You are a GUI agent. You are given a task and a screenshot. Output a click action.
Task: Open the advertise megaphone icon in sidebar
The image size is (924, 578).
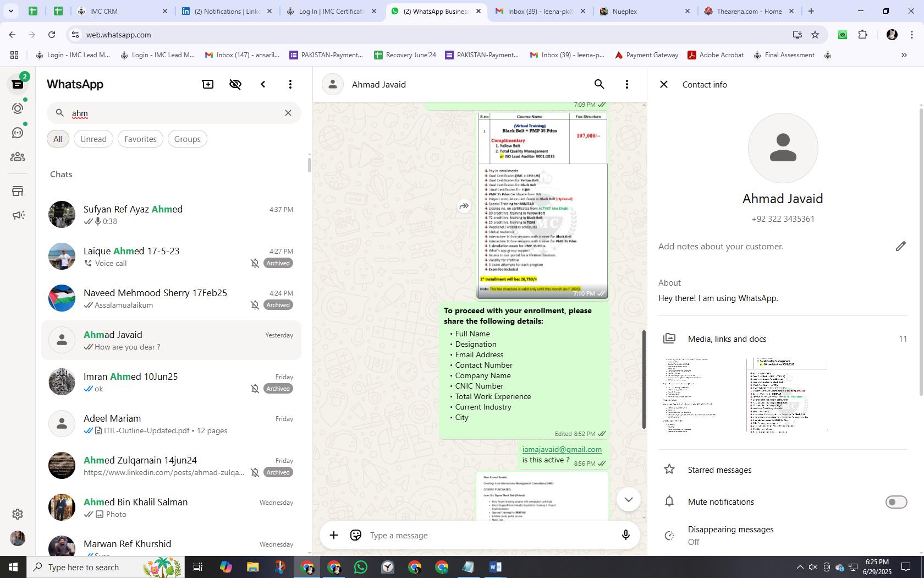18,215
